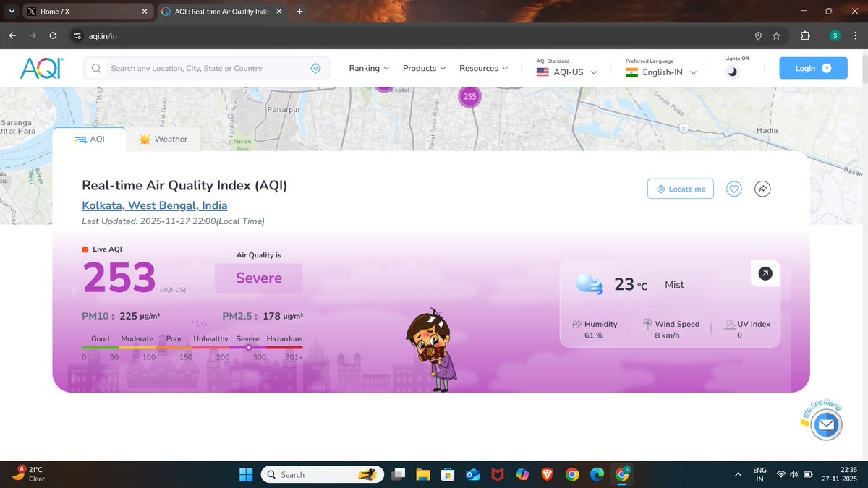Open McAfee from the taskbar
The image size is (868, 488).
point(498,475)
